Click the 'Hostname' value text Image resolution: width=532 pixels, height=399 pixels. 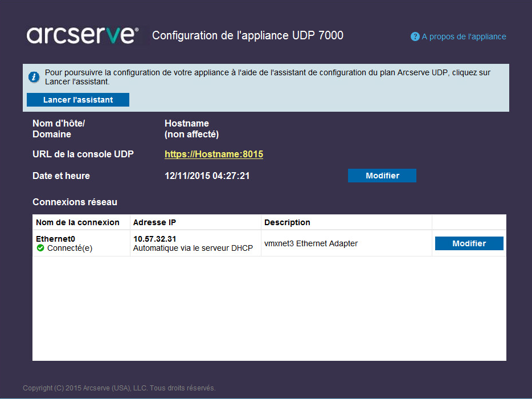[187, 123]
